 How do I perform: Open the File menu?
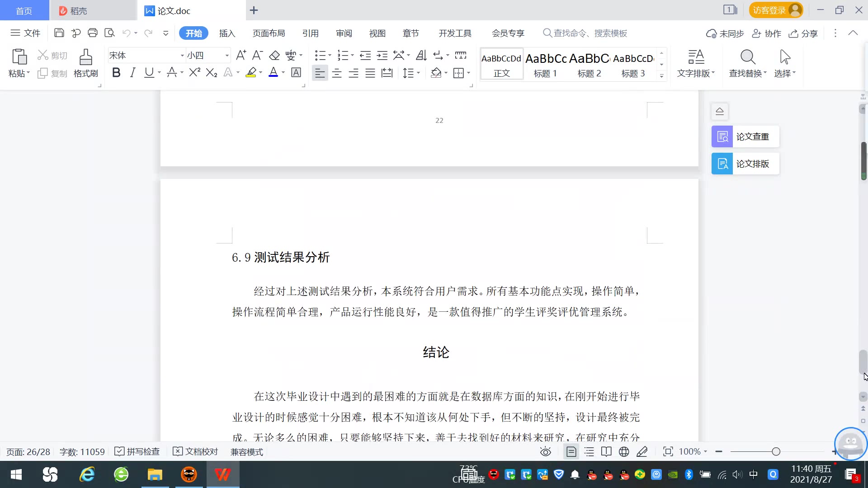25,33
